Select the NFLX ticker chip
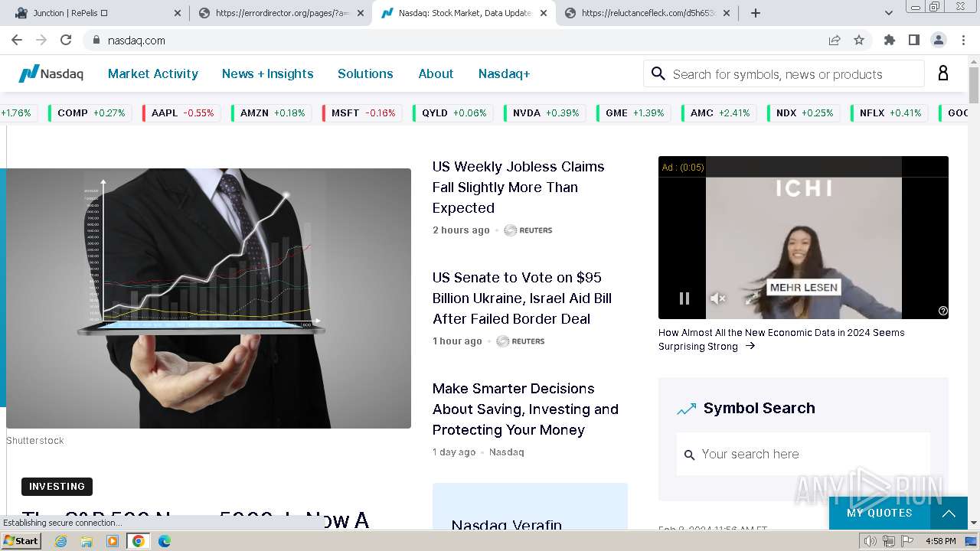The image size is (980, 551). pyautogui.click(x=890, y=112)
